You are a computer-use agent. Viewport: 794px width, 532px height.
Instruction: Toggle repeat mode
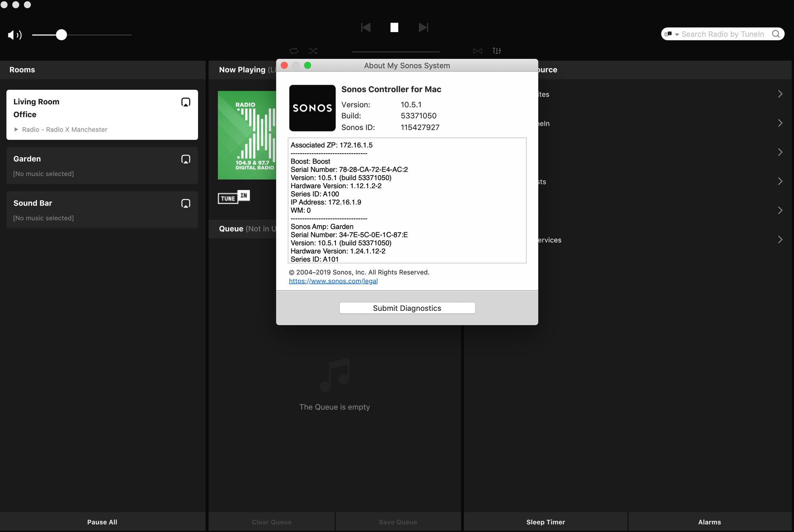(x=294, y=51)
